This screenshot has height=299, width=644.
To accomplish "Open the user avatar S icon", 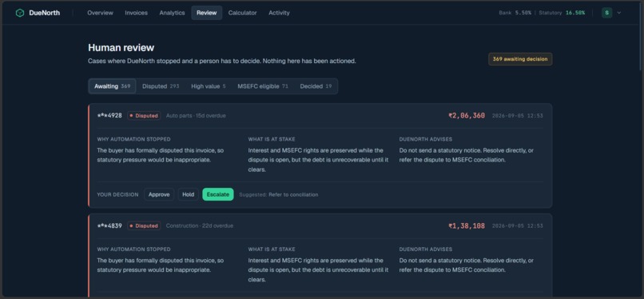I will point(606,13).
